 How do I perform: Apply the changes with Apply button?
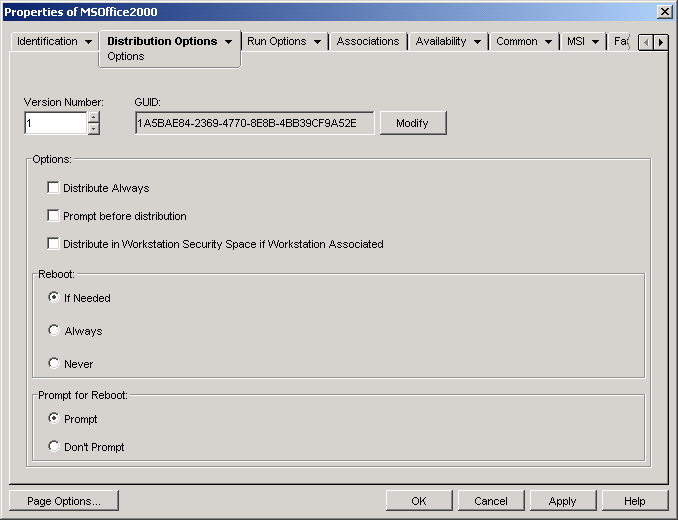(x=563, y=501)
